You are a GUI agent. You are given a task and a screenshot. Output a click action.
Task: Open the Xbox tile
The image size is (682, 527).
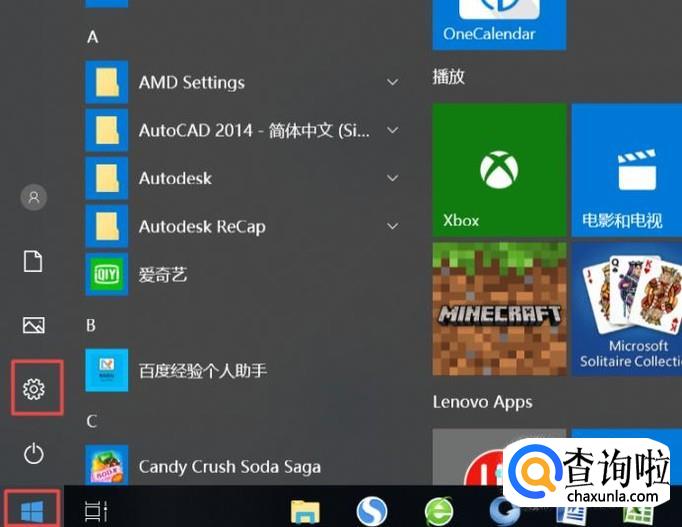pyautogui.click(x=499, y=170)
